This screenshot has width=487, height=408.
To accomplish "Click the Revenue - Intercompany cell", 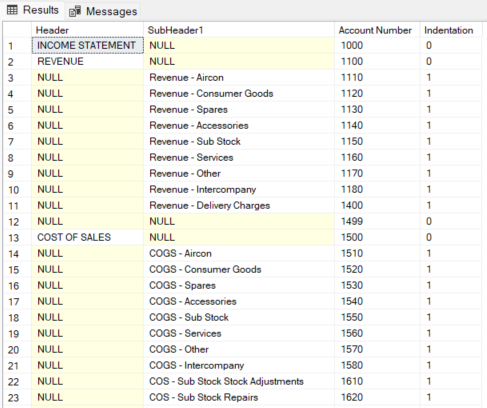I will click(239, 189).
